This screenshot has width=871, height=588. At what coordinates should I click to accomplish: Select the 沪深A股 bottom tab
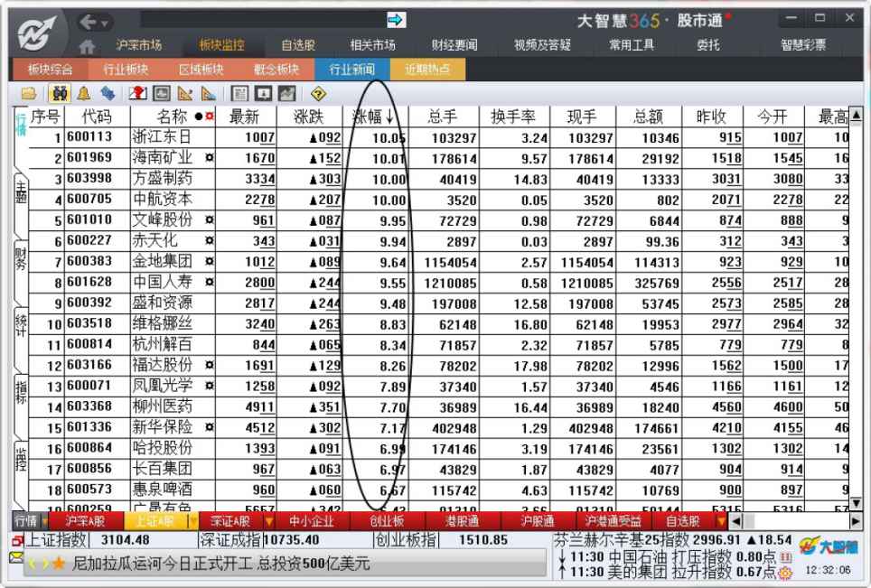coord(85,521)
